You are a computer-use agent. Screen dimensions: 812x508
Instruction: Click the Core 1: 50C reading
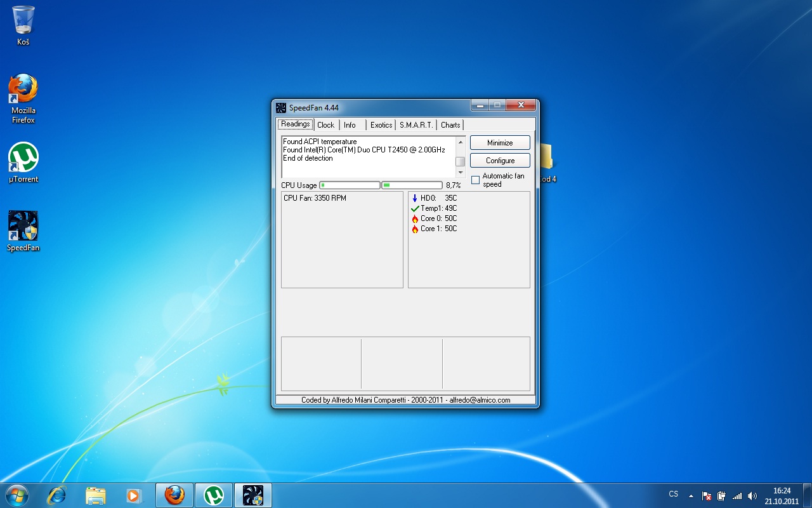438,229
